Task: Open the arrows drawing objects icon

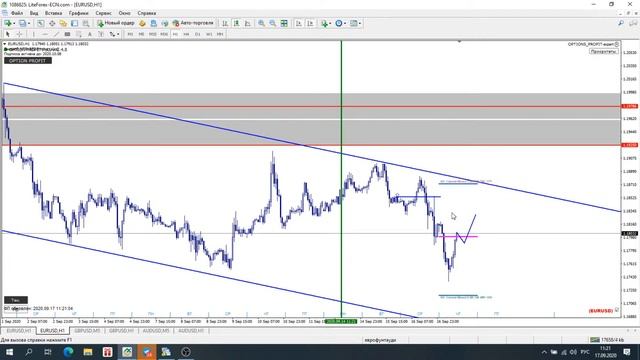Action: 112,34
